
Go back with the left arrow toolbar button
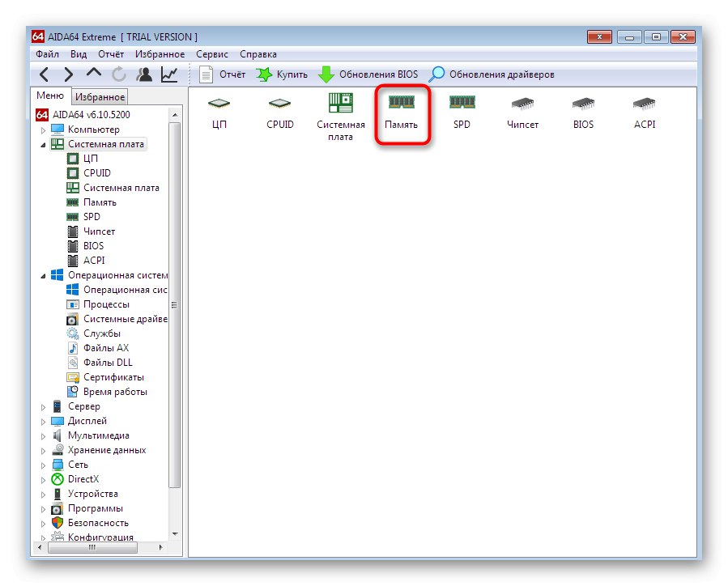tap(44, 74)
